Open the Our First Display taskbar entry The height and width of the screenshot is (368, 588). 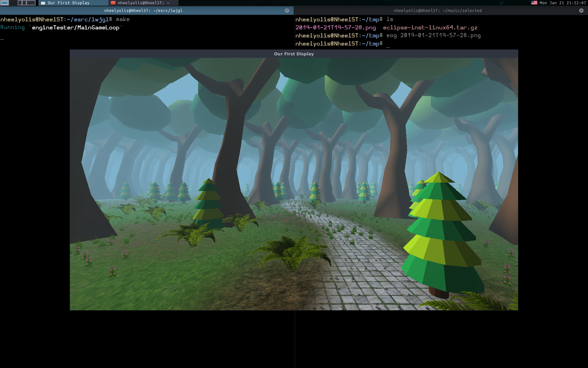tap(69, 3)
